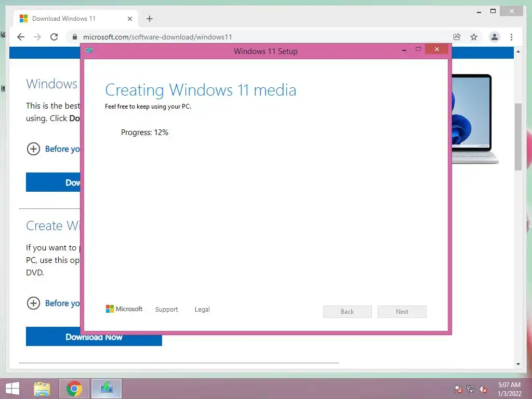Screen dimensions: 532x399
Task: Click the upper blue Download button on the page
Action: pos(54,182)
